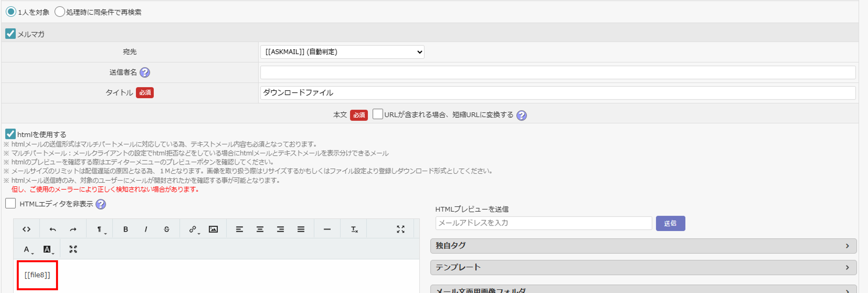Click help icon beside 送信者名
Viewport: 868px width, 293px height.
click(x=145, y=72)
